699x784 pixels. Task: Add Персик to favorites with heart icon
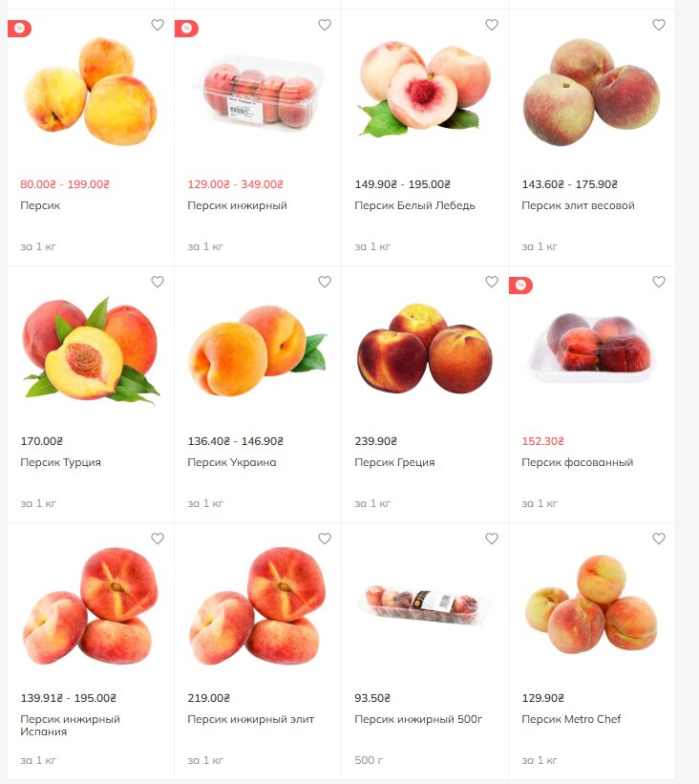(158, 25)
